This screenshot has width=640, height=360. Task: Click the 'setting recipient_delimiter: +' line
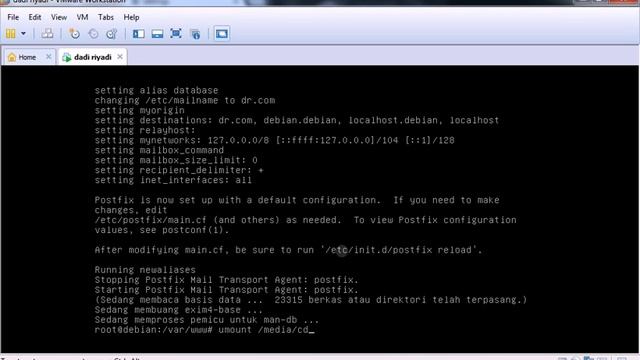coord(179,170)
